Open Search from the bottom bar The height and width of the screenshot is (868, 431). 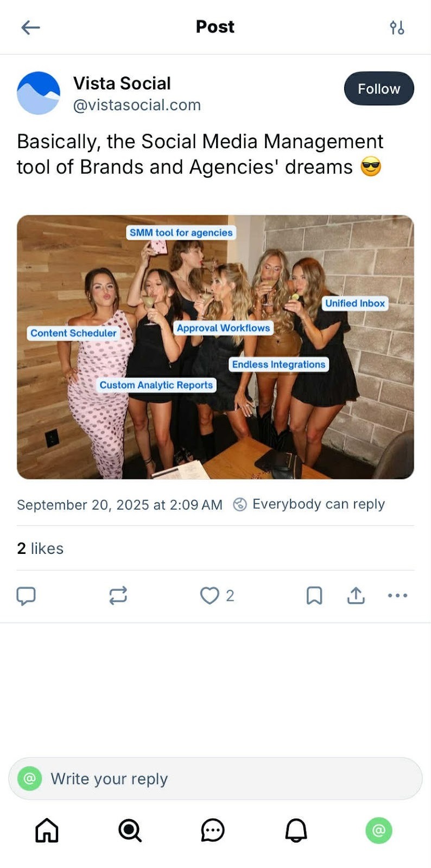pyautogui.click(x=130, y=830)
